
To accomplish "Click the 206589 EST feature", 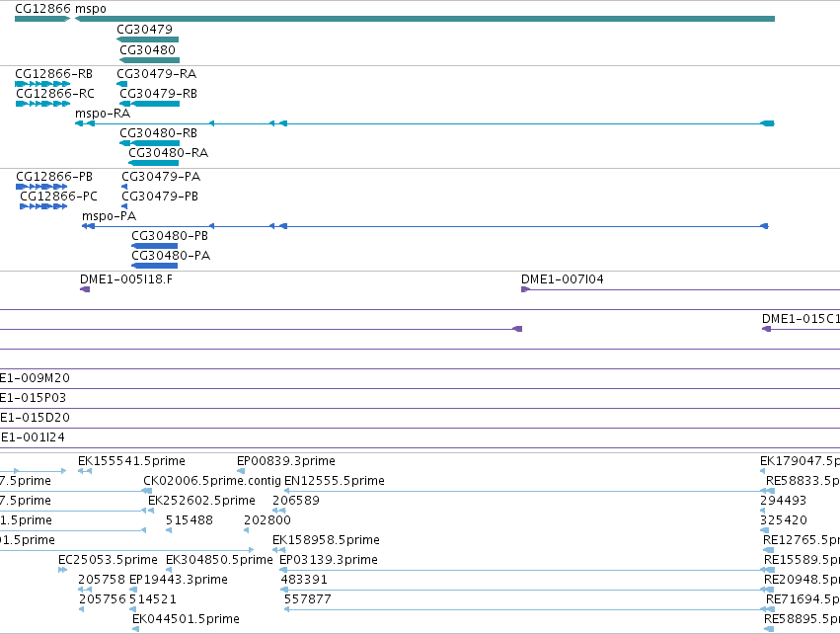I will tap(278, 511).
